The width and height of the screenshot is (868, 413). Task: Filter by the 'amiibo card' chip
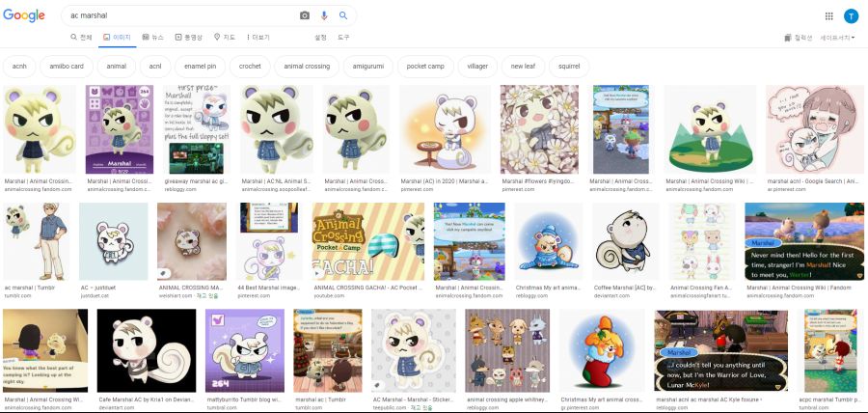[67, 67]
